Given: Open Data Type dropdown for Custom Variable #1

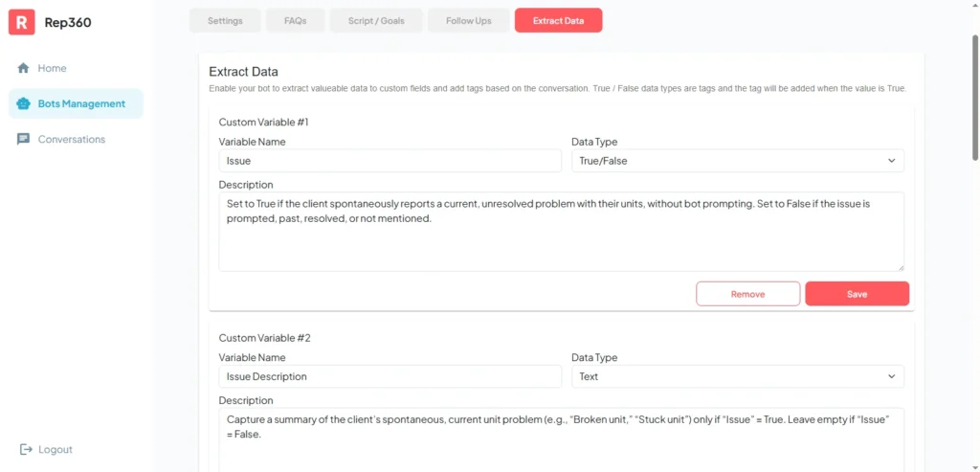Looking at the screenshot, I should pyautogui.click(x=737, y=161).
